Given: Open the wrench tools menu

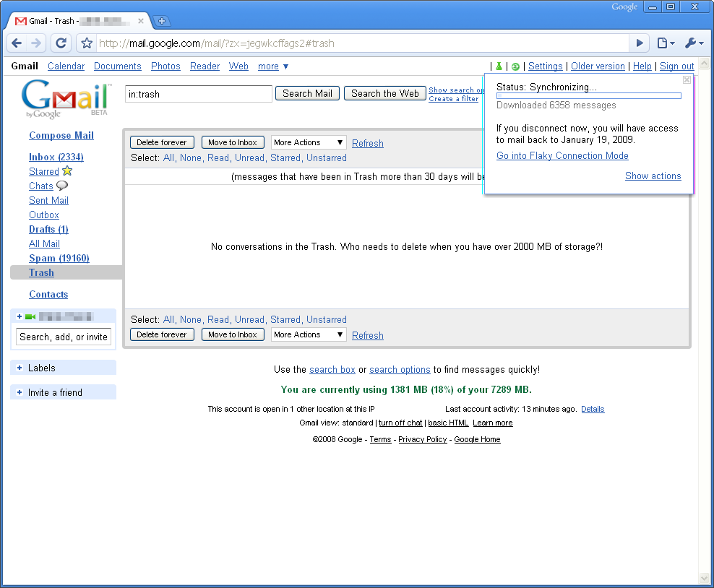Looking at the screenshot, I should (x=694, y=43).
